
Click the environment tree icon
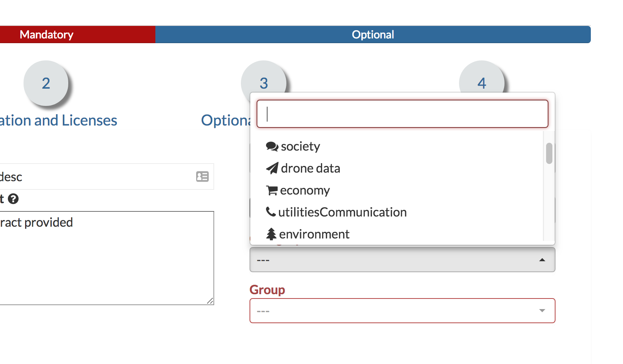coord(271,234)
